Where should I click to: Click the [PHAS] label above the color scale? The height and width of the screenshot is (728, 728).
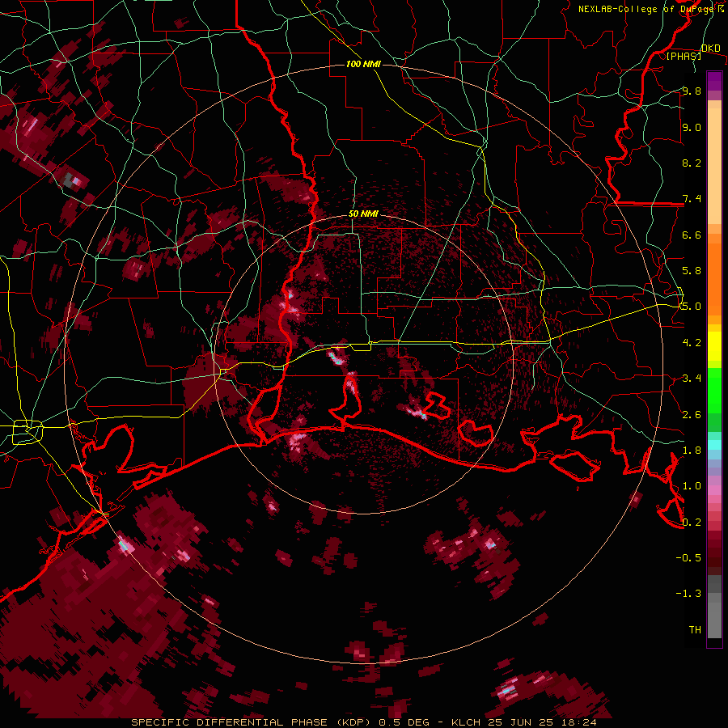pos(684,56)
